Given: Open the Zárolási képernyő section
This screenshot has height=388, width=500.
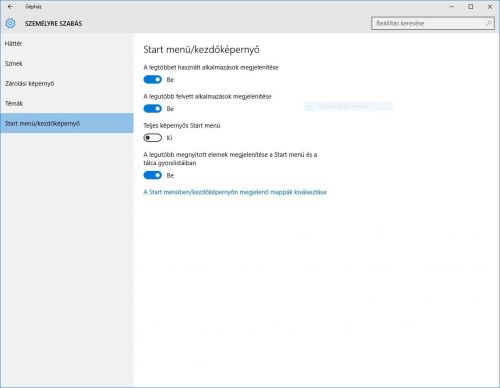Looking at the screenshot, I should [67, 83].
